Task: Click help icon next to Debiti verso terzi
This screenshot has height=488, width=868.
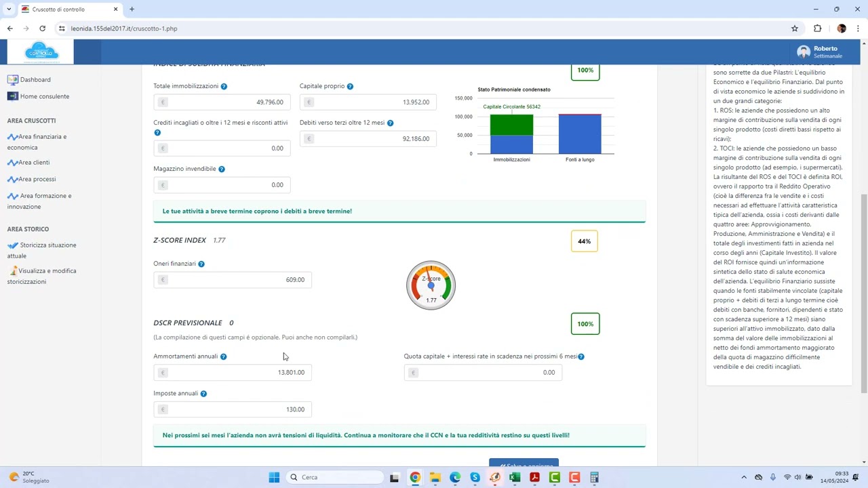Action: pyautogui.click(x=390, y=123)
